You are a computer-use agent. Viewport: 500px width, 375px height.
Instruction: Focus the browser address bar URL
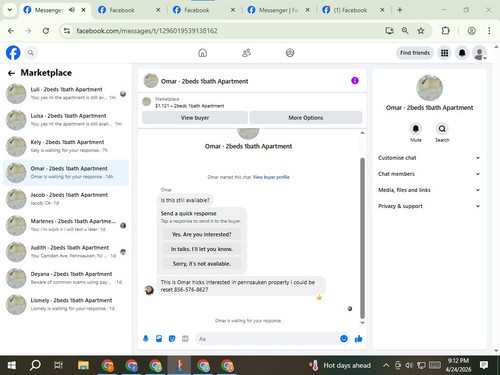[x=147, y=31]
